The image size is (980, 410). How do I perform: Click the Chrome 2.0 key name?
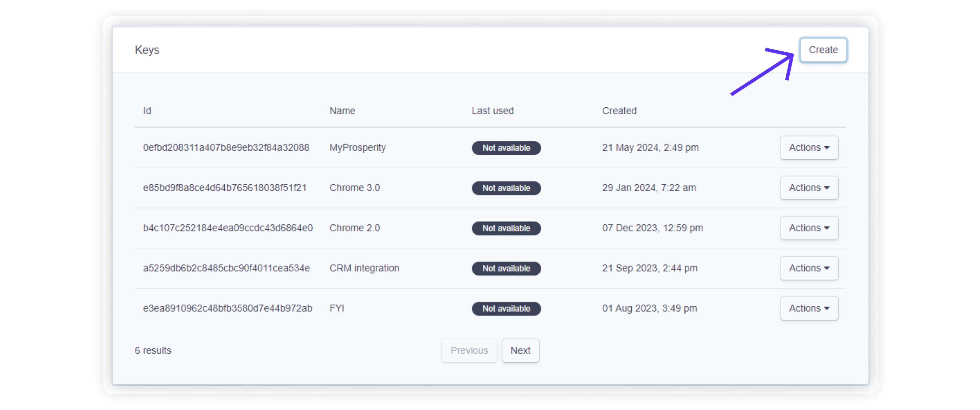pos(354,228)
